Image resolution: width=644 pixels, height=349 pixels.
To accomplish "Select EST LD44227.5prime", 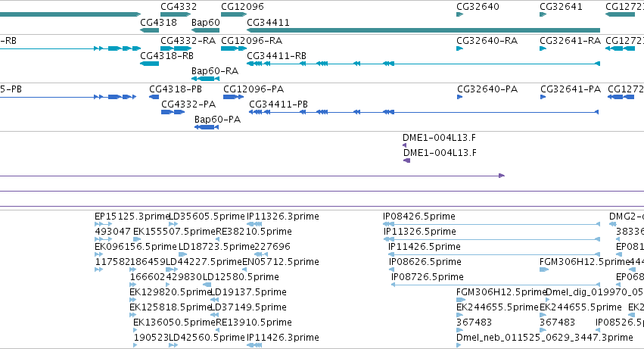I will click(x=204, y=262).
